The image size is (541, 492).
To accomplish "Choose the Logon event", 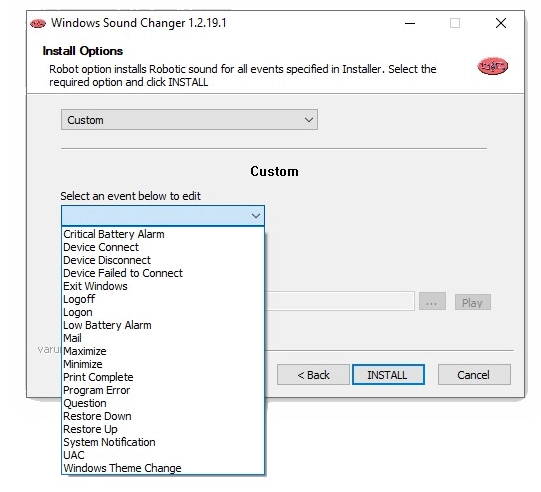I will click(x=163, y=312).
